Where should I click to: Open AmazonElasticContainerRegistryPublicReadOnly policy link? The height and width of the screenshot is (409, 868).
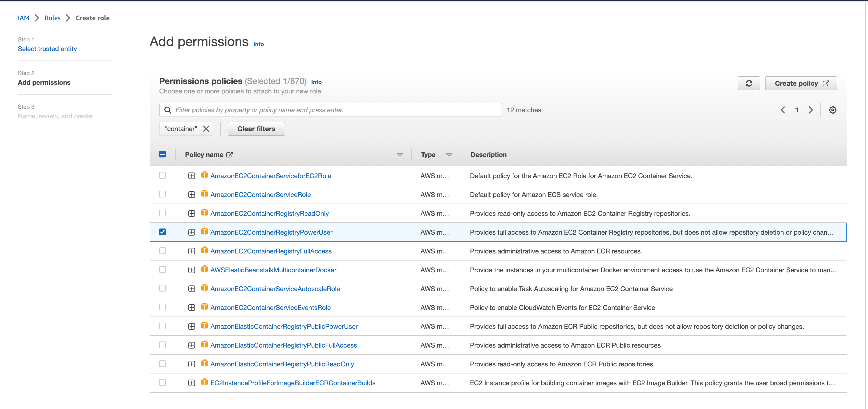point(282,364)
